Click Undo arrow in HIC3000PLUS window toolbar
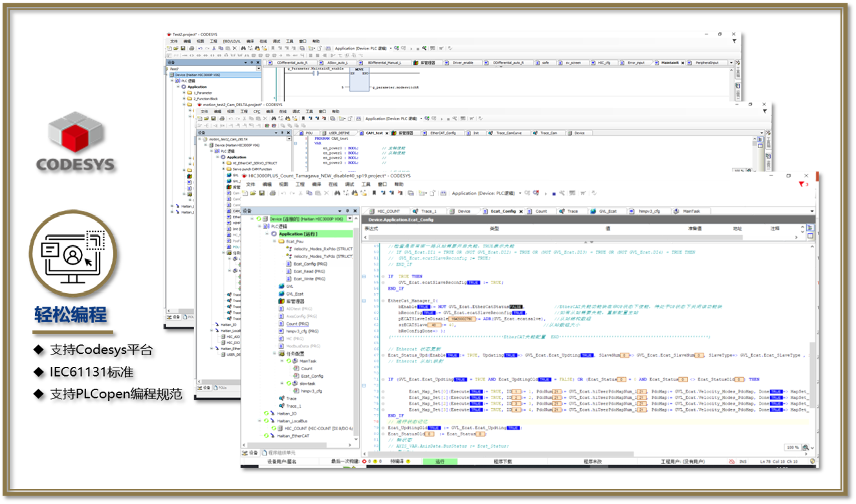The image size is (856, 504). click(283, 193)
